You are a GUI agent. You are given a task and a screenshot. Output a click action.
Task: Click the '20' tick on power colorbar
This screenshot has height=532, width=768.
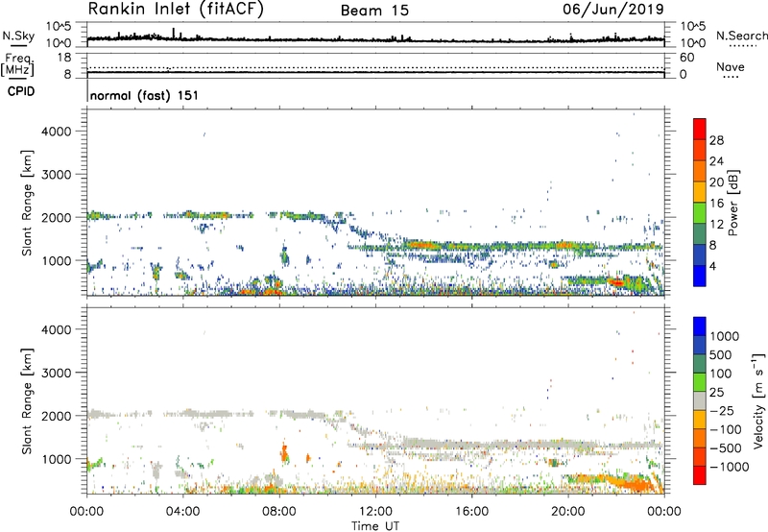coord(716,182)
